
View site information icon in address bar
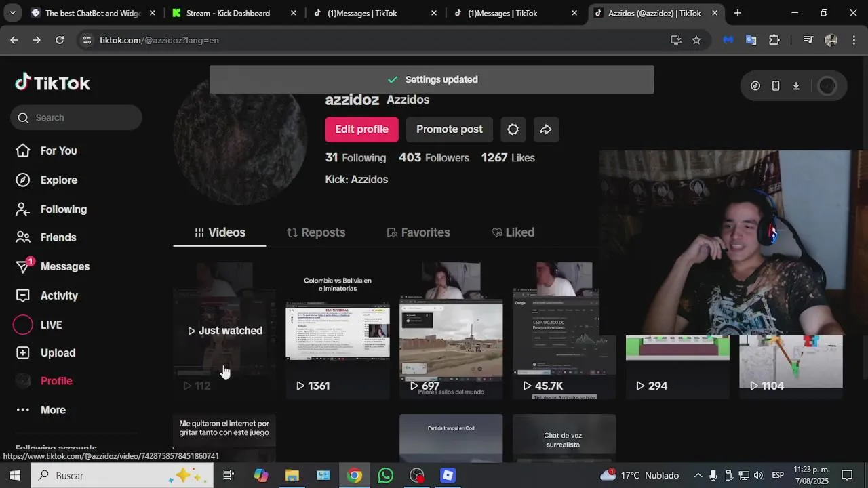pos(86,40)
